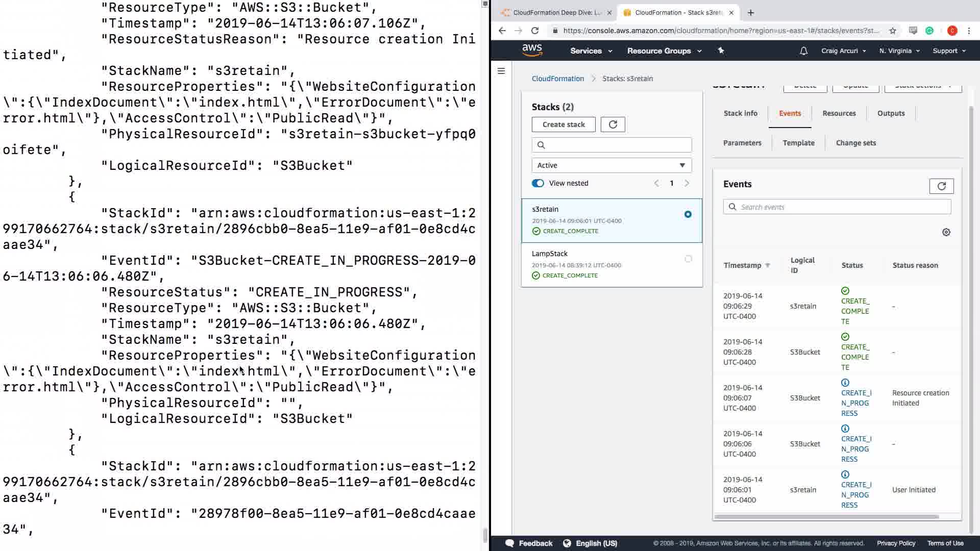Select the s3retain stack radio button
Viewport: 980px width, 551px height.
tap(688, 214)
